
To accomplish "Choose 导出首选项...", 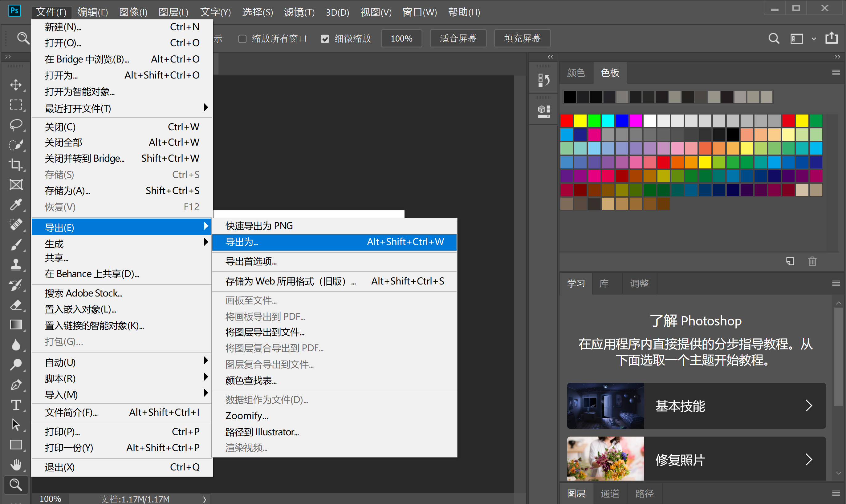I will (334, 261).
